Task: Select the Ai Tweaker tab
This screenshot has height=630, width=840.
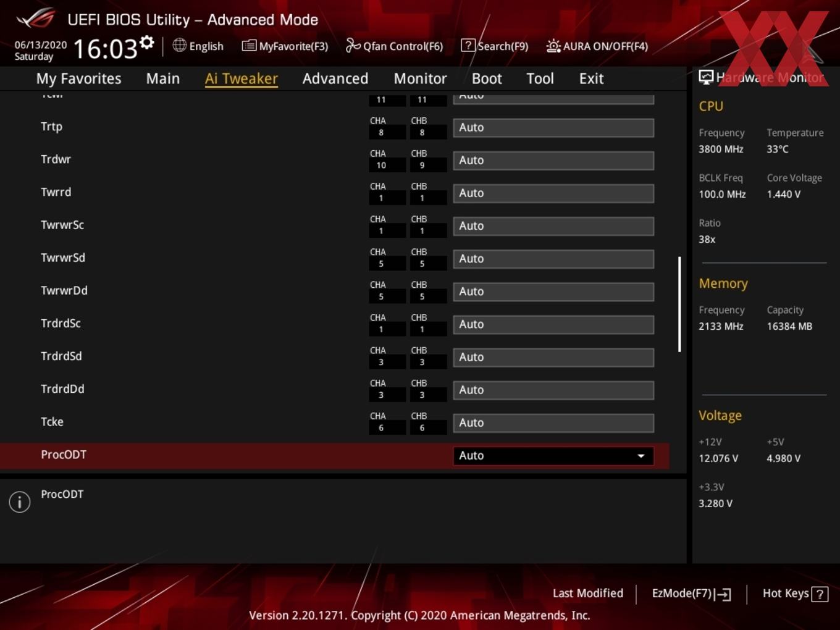Action: coord(241,78)
